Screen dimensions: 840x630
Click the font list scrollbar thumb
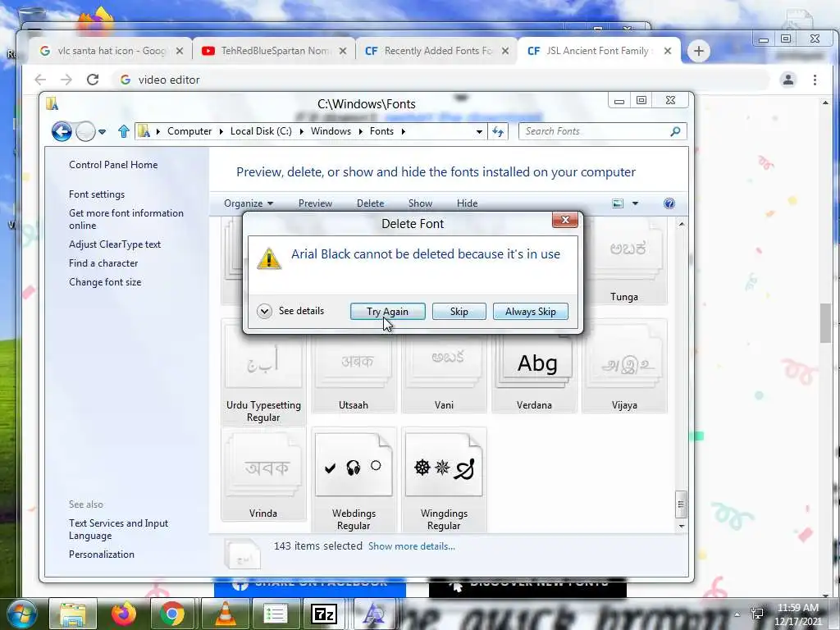click(x=681, y=504)
